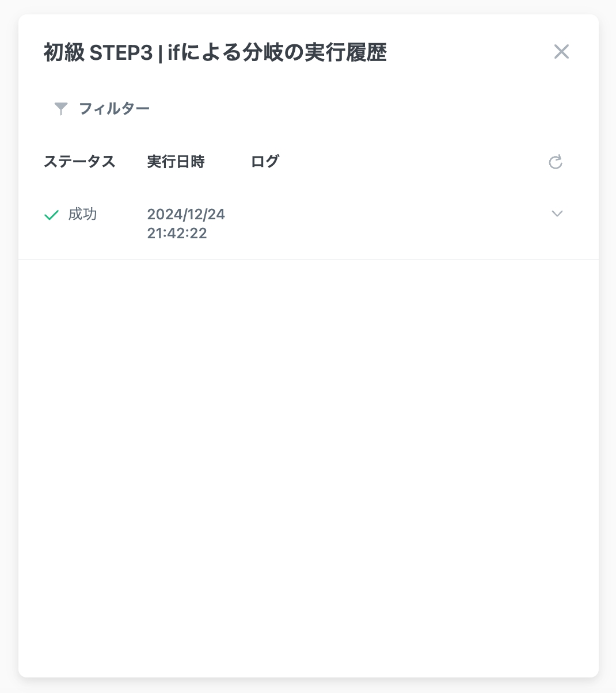Click the green success checkmark icon

tap(52, 215)
